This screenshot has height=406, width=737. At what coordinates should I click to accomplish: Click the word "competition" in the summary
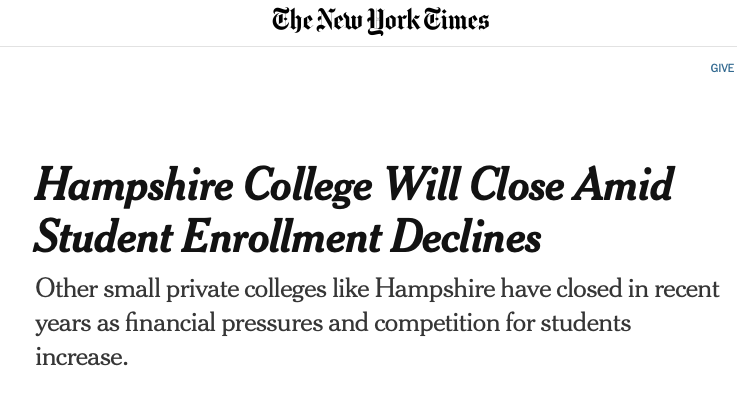[x=437, y=324]
